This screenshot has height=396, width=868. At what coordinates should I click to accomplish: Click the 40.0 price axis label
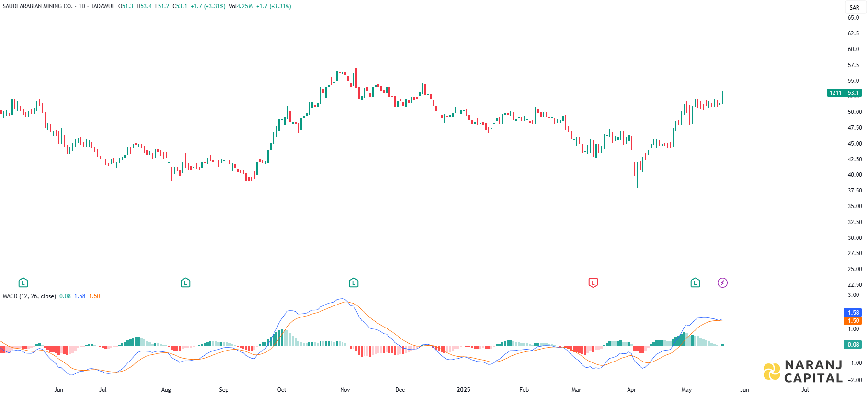[855, 175]
